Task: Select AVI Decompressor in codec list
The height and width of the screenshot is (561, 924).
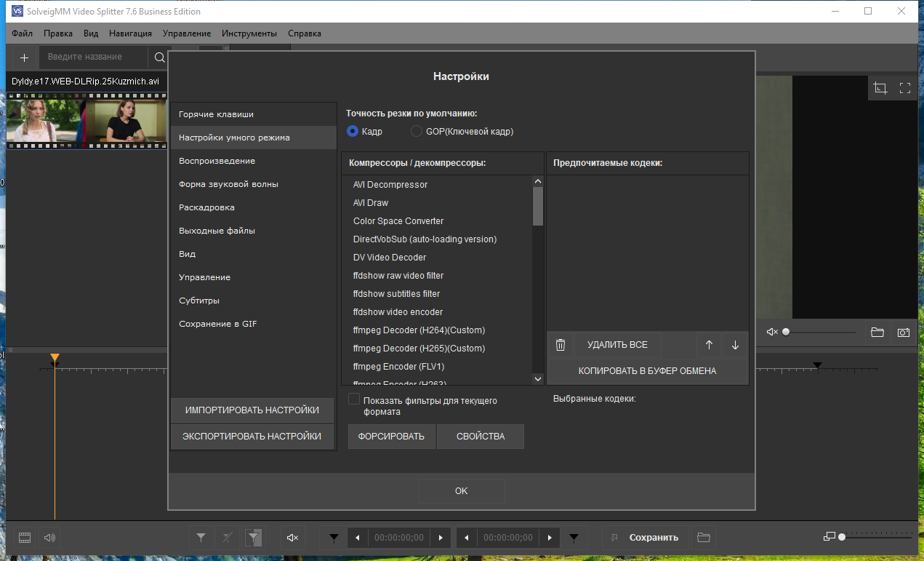Action: (x=437, y=185)
